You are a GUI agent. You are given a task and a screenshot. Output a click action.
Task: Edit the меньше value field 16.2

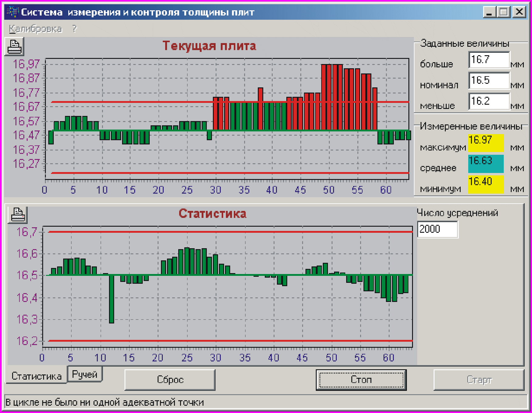coord(489,101)
